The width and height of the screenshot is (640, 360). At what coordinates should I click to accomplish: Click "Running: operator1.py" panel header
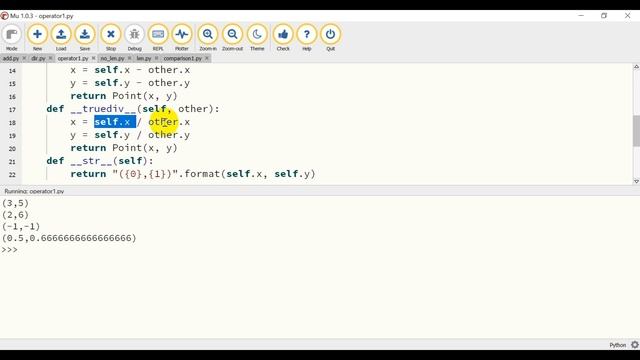click(34, 191)
